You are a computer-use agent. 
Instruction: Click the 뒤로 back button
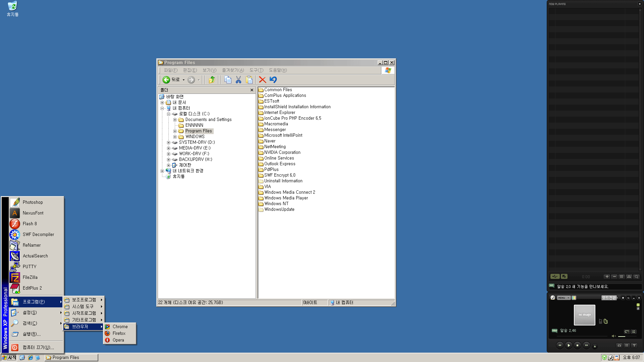point(171,80)
